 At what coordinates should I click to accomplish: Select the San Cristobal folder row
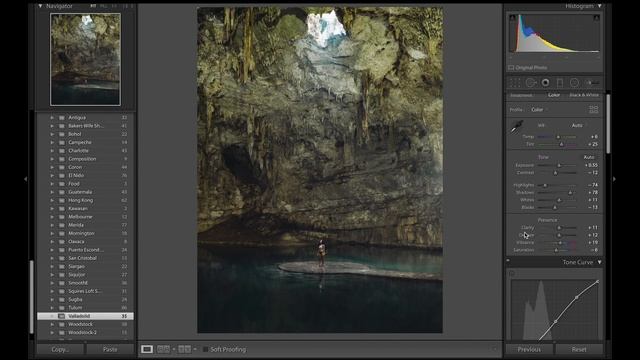pos(85,258)
